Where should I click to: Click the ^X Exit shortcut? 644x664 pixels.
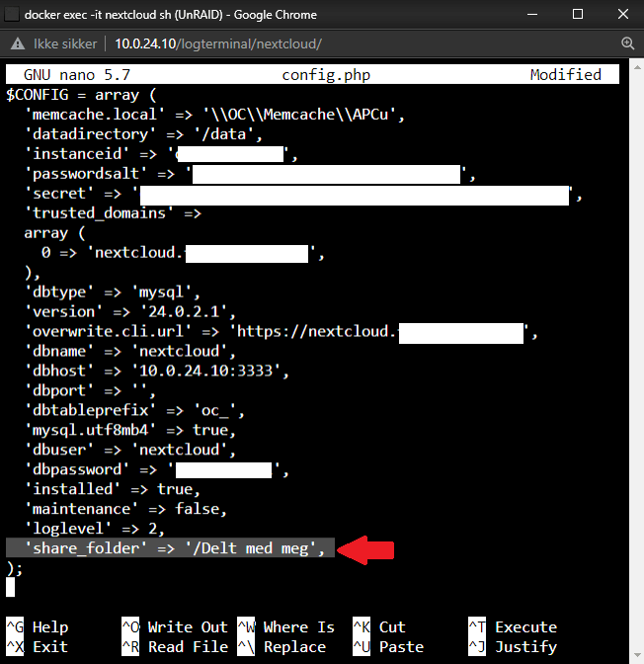pyautogui.click(x=38, y=646)
